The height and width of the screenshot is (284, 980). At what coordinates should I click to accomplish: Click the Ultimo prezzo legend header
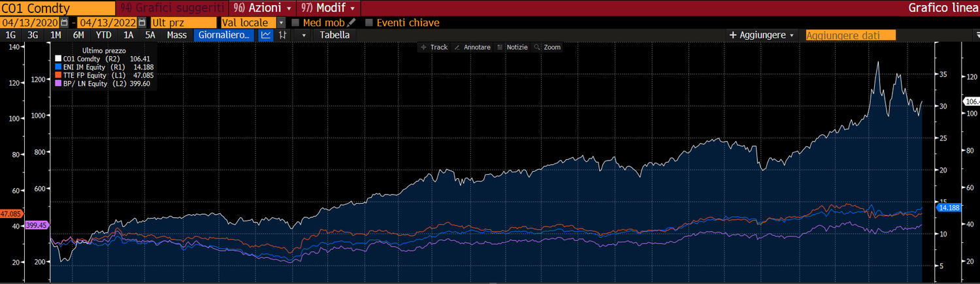point(104,50)
